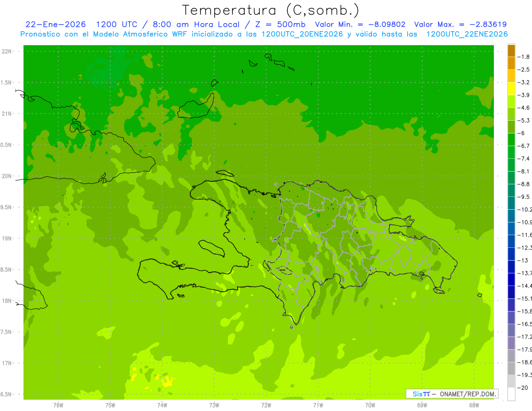Viewport: 532px width, 411px height.
Task: Click the '22N' latitude label
Action: click(x=7, y=51)
